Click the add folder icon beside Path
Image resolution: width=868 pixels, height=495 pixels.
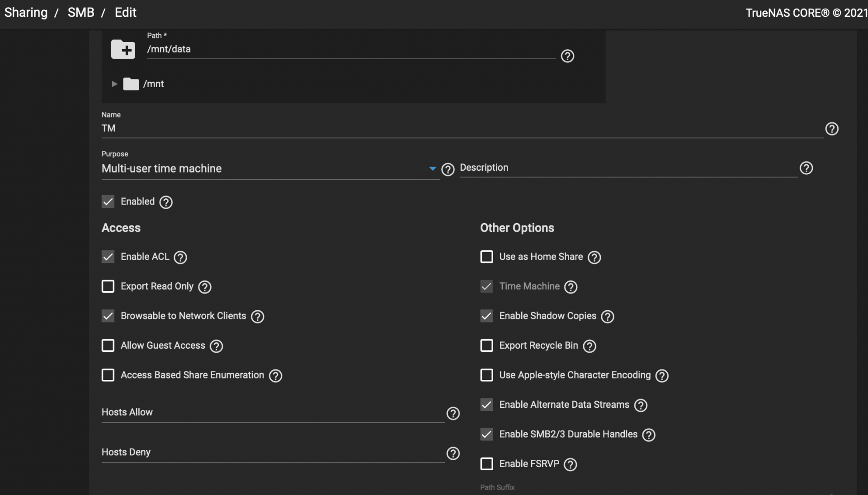pos(123,49)
